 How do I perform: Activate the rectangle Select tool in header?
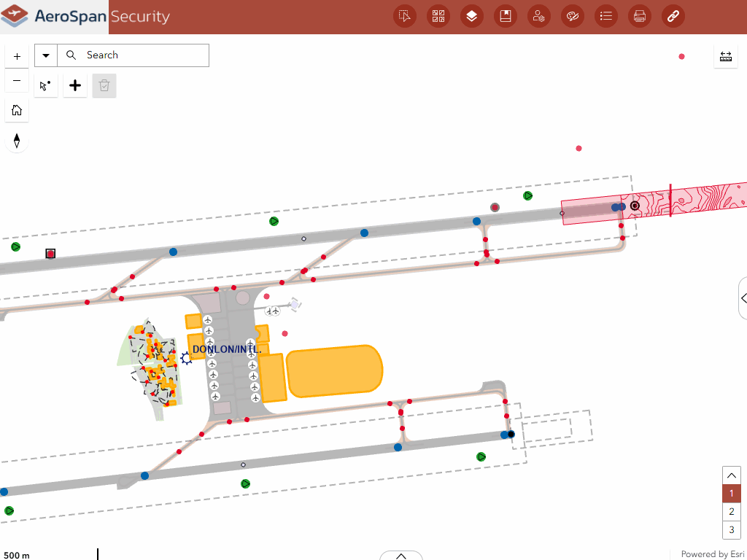click(404, 16)
